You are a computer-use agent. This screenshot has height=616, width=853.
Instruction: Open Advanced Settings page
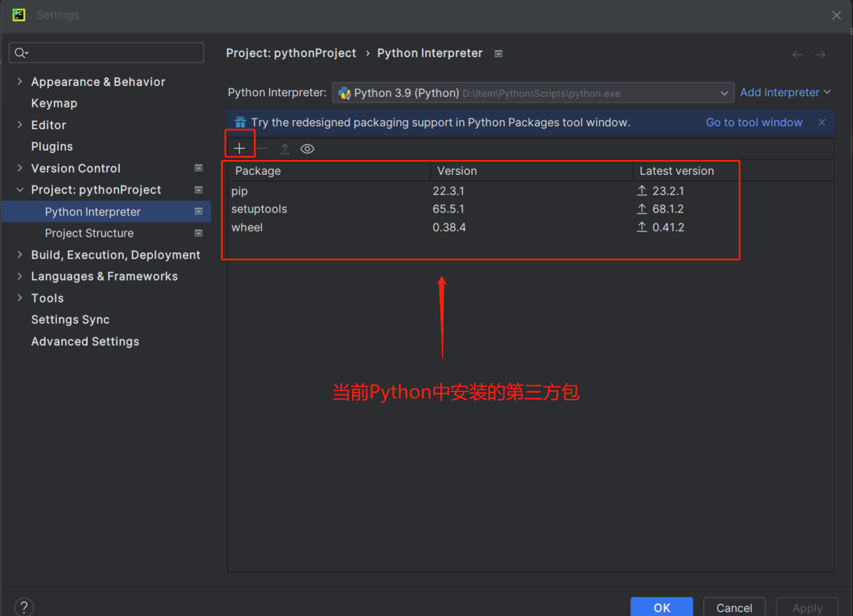click(x=85, y=342)
